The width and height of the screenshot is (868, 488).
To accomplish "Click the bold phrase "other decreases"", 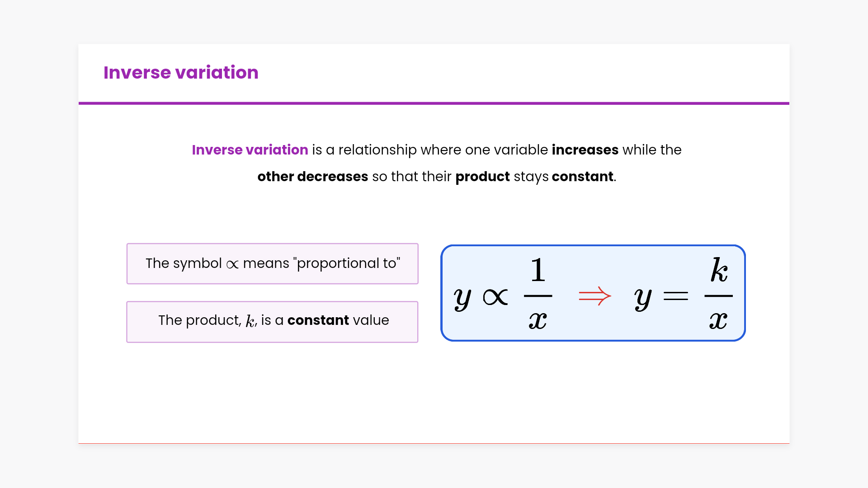I will 313,176.
